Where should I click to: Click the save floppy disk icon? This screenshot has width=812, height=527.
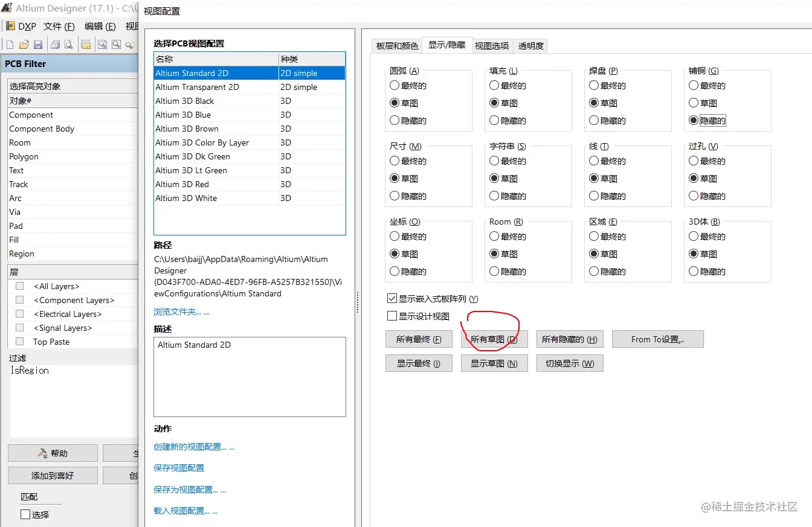pyautogui.click(x=38, y=45)
